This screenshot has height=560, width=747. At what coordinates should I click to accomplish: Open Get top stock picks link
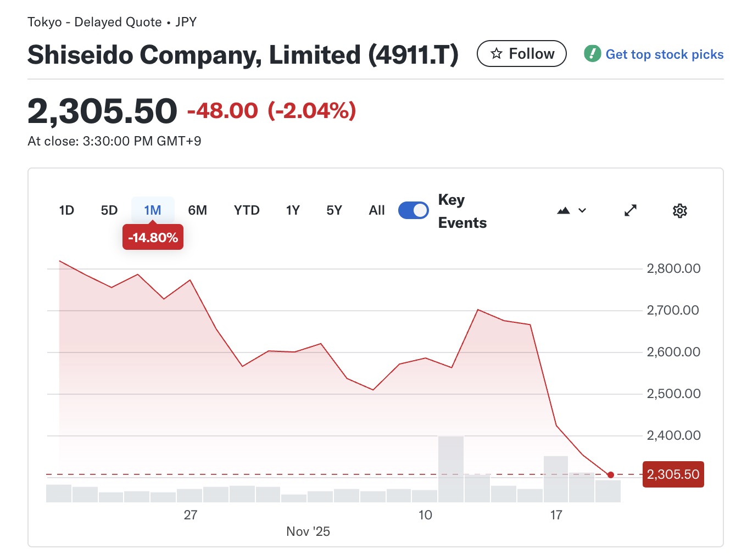(x=664, y=54)
